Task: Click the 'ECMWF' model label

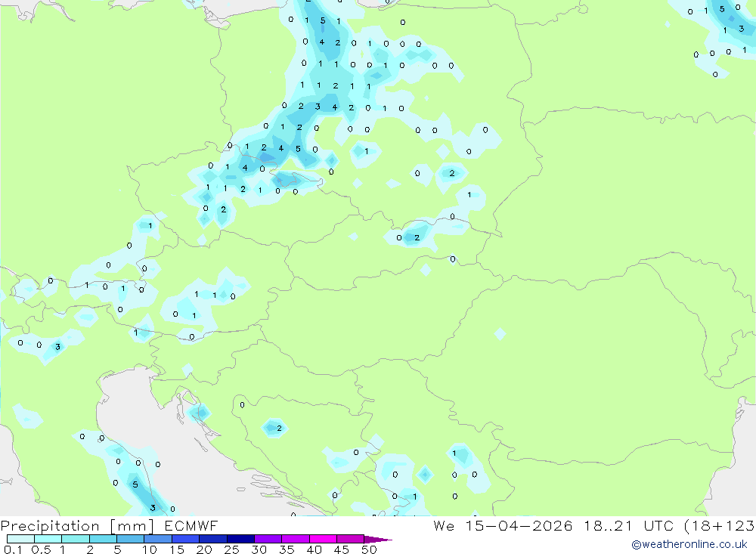Action: point(191,525)
